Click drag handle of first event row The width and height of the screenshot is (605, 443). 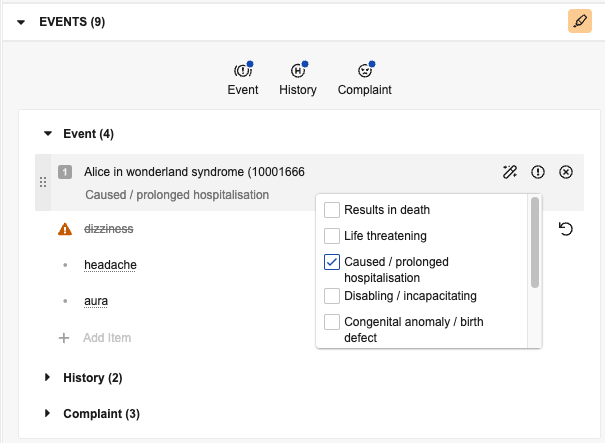(42, 183)
